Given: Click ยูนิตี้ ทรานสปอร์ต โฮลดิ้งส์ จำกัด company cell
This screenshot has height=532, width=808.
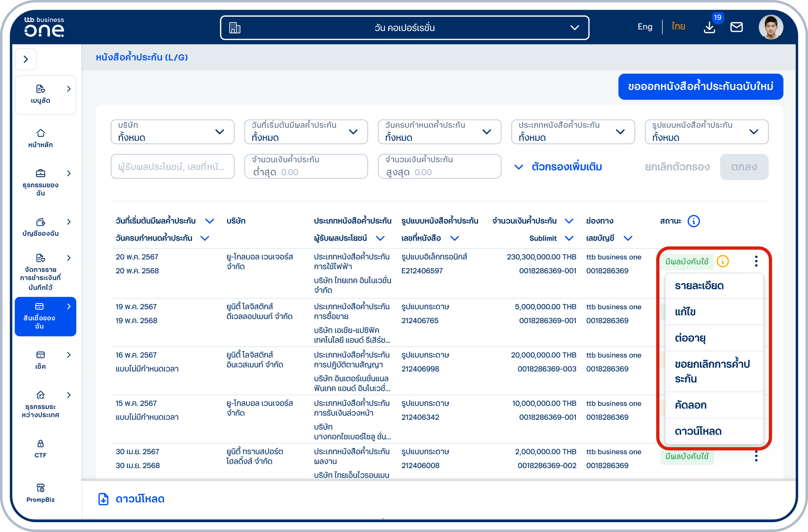Looking at the screenshot, I should (255, 457).
